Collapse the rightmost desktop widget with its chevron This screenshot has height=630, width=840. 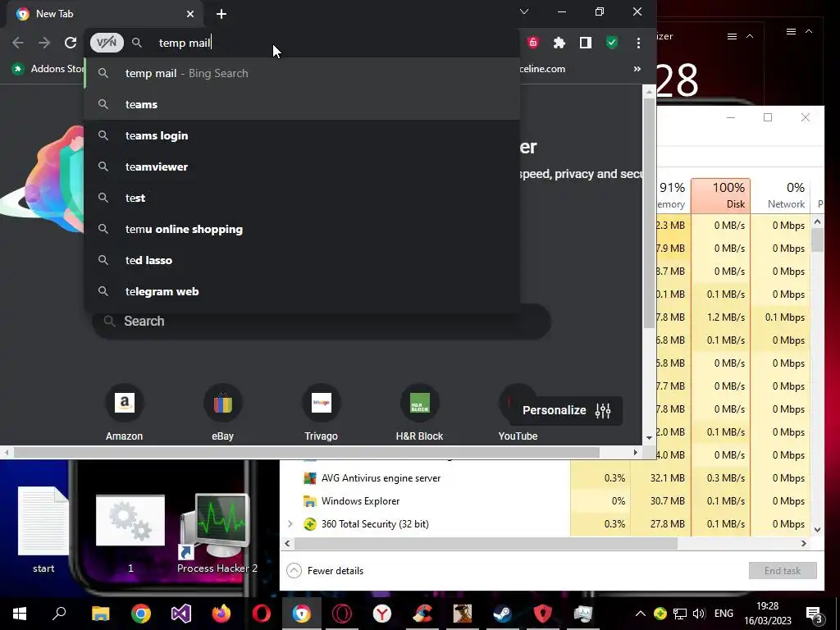pyautogui.click(x=809, y=32)
